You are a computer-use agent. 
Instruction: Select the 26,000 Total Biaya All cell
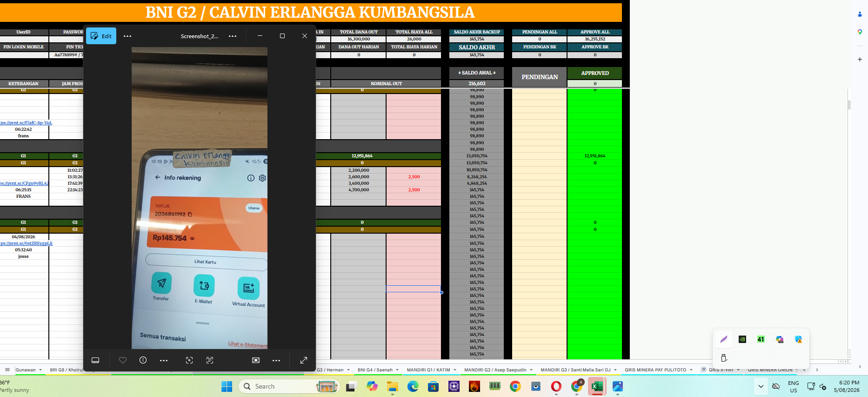point(414,39)
